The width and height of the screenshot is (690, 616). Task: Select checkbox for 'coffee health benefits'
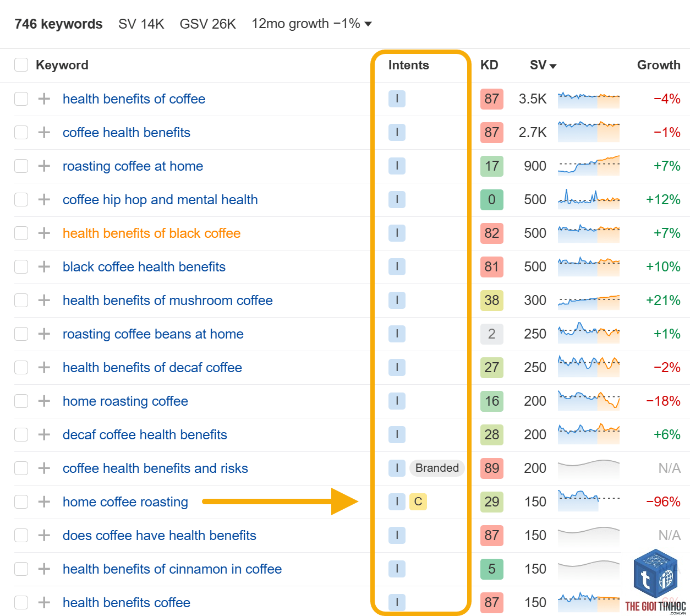point(21,133)
